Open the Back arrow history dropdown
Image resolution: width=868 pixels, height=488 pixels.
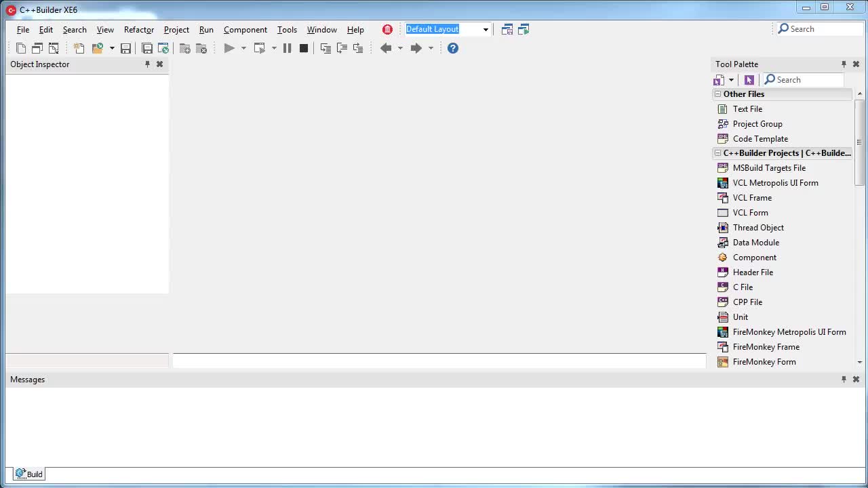pyautogui.click(x=400, y=48)
